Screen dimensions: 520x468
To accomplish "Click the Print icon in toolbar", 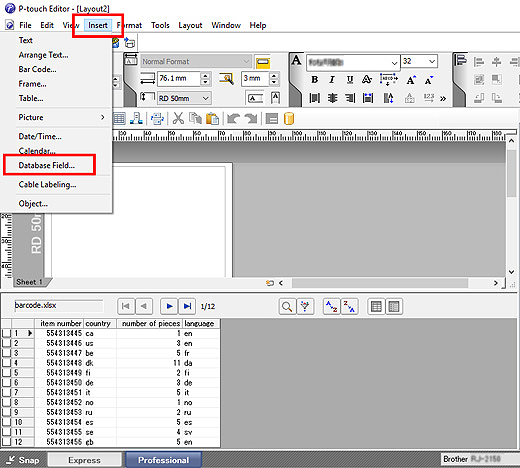I will click(157, 119).
